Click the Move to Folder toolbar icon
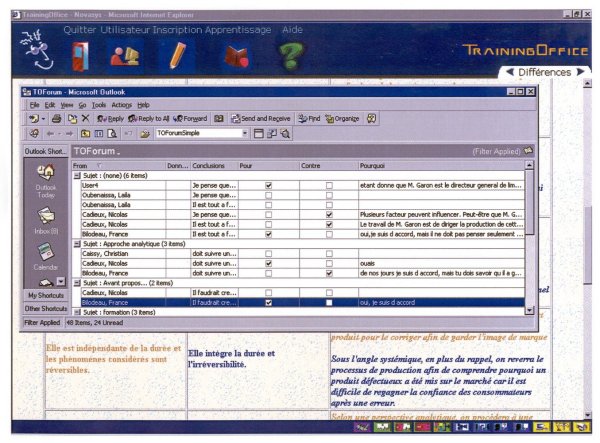 click(x=72, y=119)
